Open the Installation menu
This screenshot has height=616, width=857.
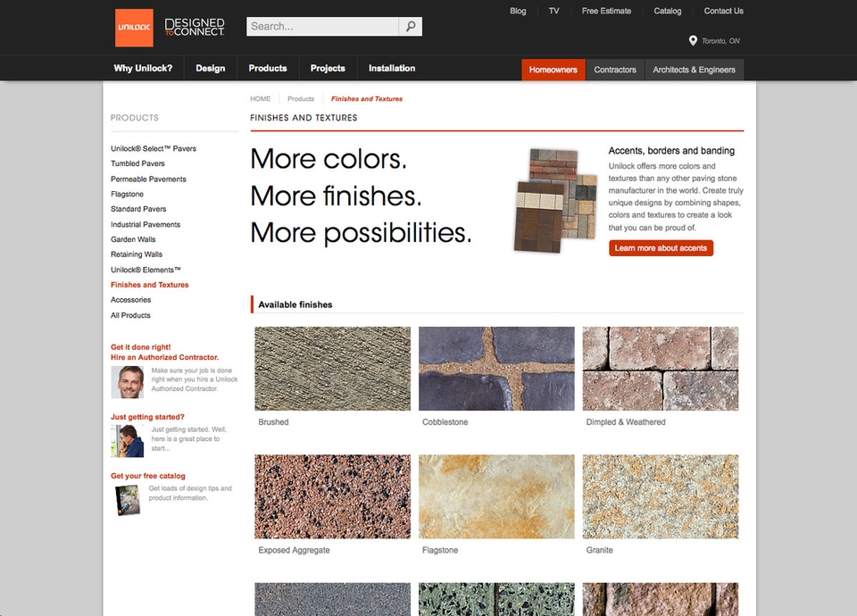click(392, 69)
